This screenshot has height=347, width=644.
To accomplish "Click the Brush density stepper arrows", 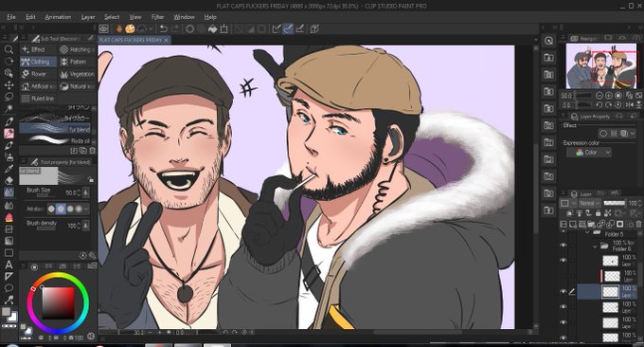I will coord(79,226).
